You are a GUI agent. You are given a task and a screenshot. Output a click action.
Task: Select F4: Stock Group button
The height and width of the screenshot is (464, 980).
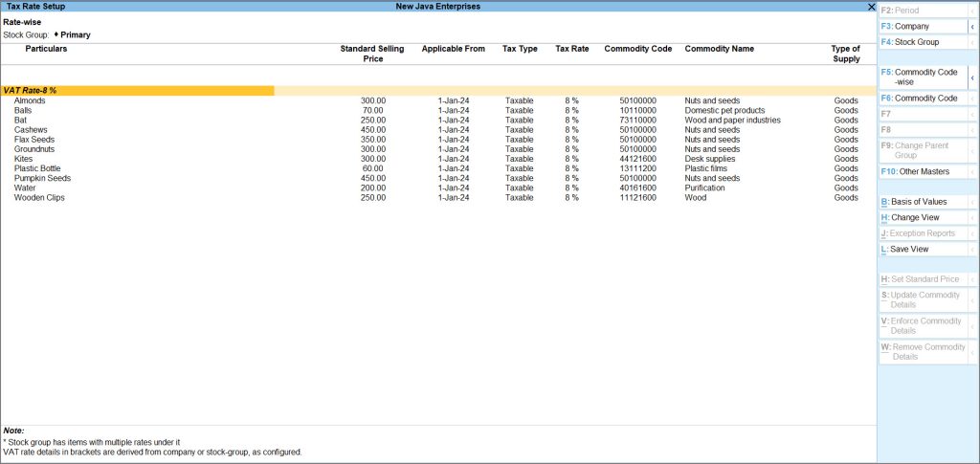(924, 42)
